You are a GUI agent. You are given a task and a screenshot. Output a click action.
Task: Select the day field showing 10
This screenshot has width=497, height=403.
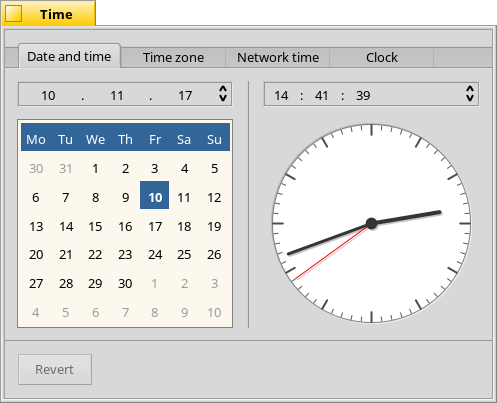point(48,96)
